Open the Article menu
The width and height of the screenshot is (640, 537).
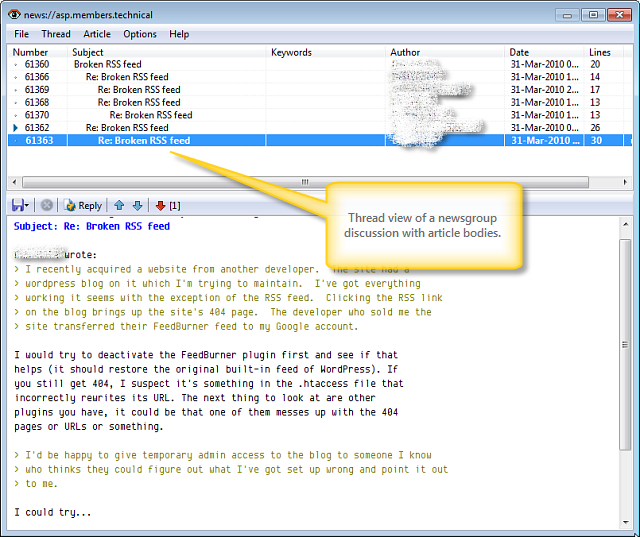coord(97,34)
